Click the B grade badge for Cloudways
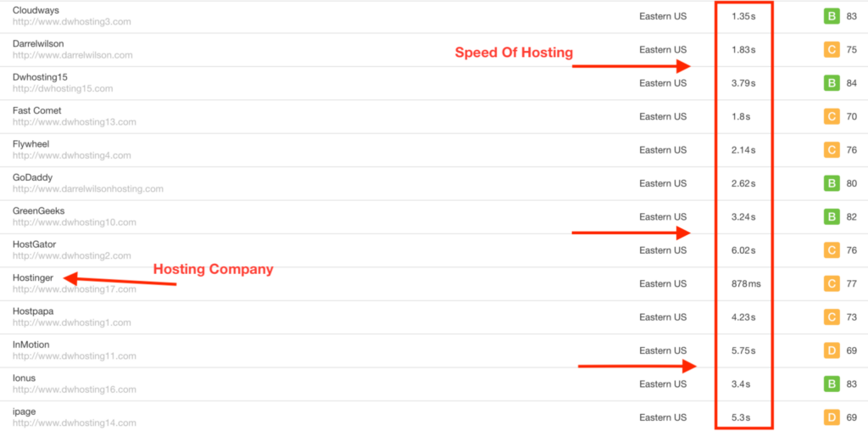The height and width of the screenshot is (431, 868). pyautogui.click(x=831, y=17)
